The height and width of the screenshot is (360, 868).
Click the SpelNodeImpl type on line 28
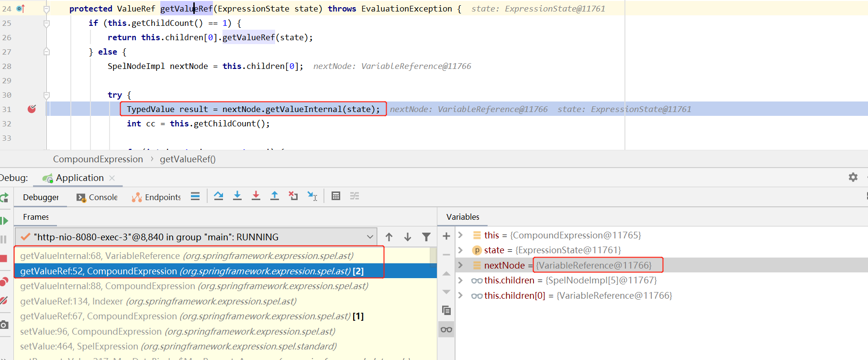(x=136, y=66)
